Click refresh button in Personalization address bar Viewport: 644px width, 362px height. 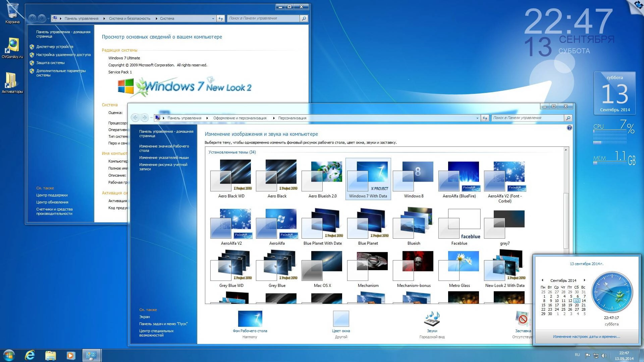485,118
